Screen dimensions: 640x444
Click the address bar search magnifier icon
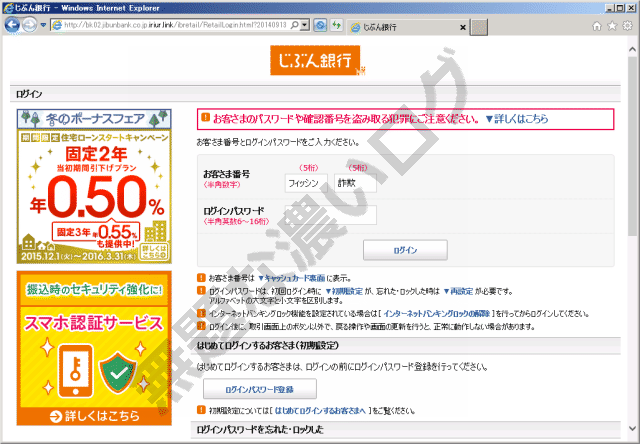(x=294, y=25)
